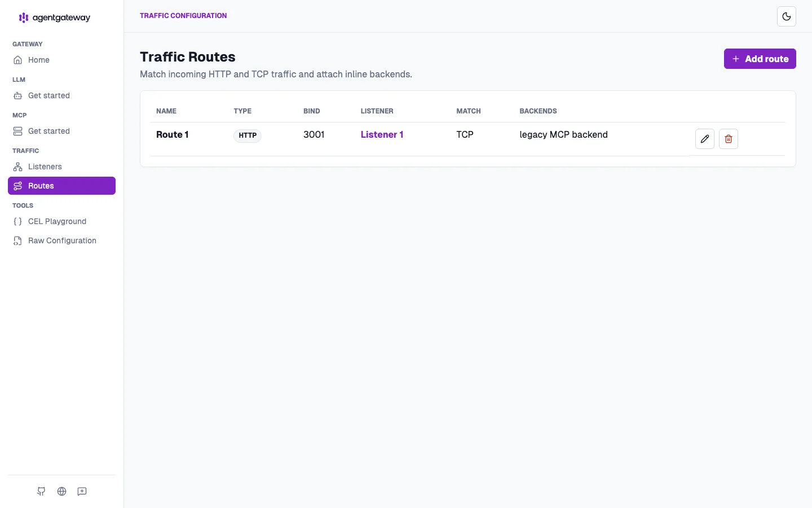The height and width of the screenshot is (508, 812).
Task: Click the curly braces CEL Playground icon
Action: point(18,221)
